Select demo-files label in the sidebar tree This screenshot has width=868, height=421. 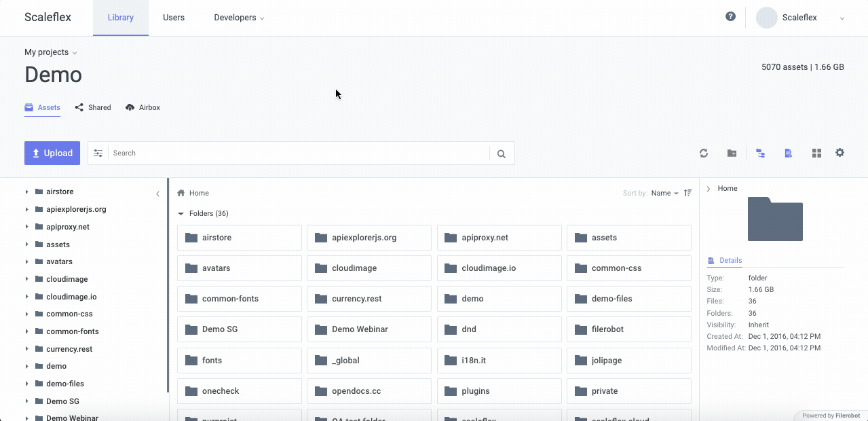[x=65, y=384]
